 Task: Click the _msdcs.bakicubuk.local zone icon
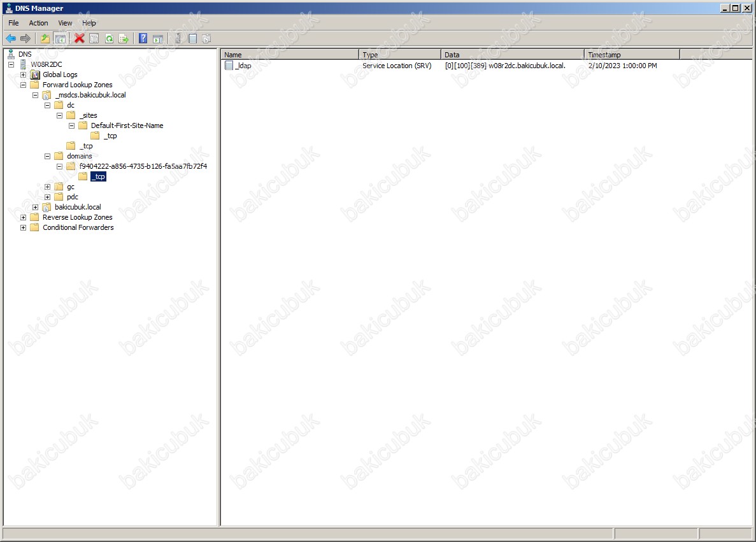46,95
